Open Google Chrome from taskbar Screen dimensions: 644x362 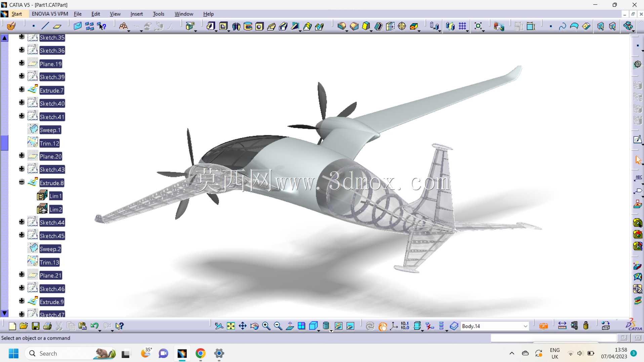click(x=201, y=353)
